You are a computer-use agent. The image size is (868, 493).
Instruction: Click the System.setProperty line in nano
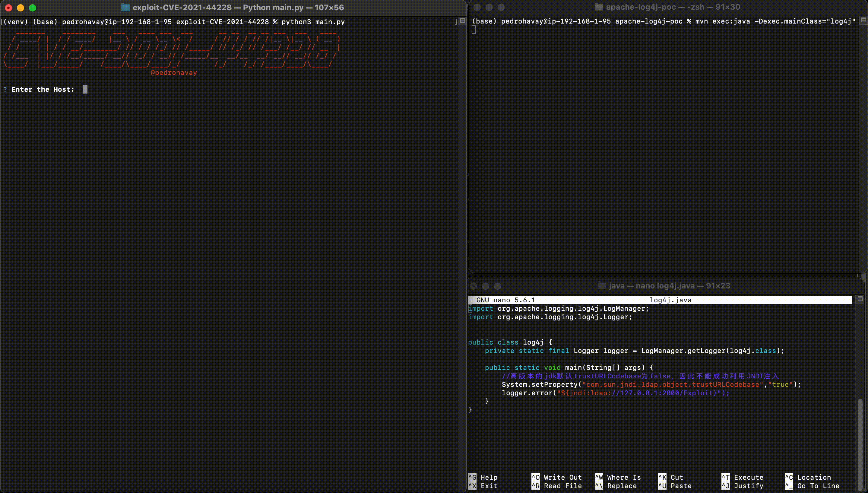click(651, 385)
